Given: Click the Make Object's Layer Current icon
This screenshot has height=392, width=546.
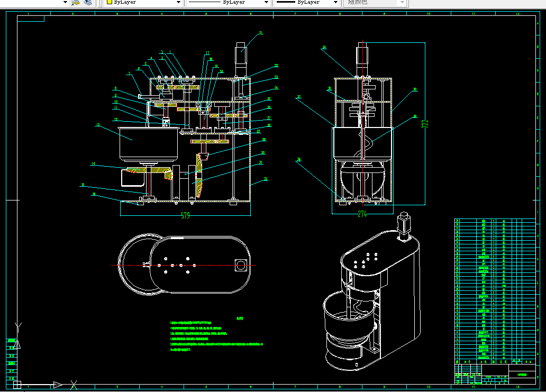Looking at the screenshot, I should [76, 2].
